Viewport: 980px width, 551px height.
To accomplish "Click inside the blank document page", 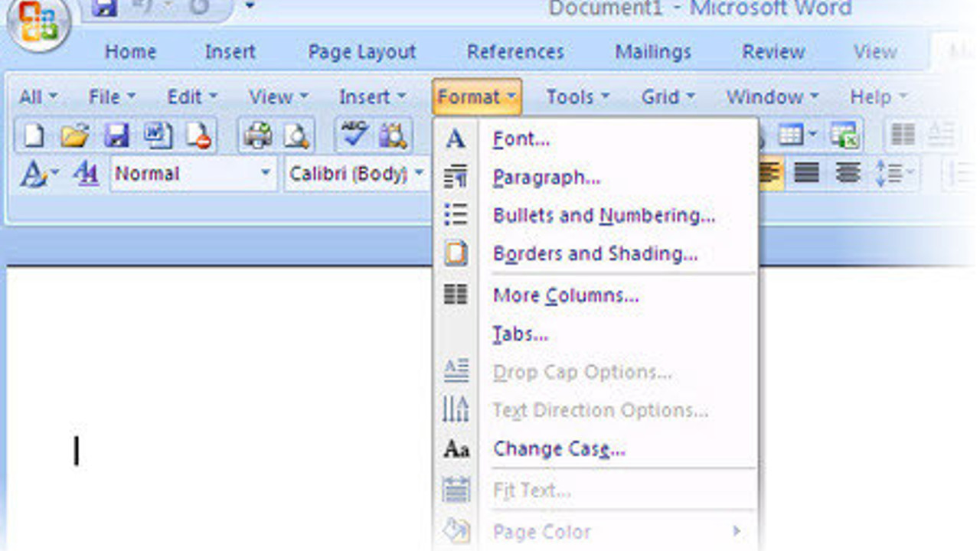I will 218,409.
